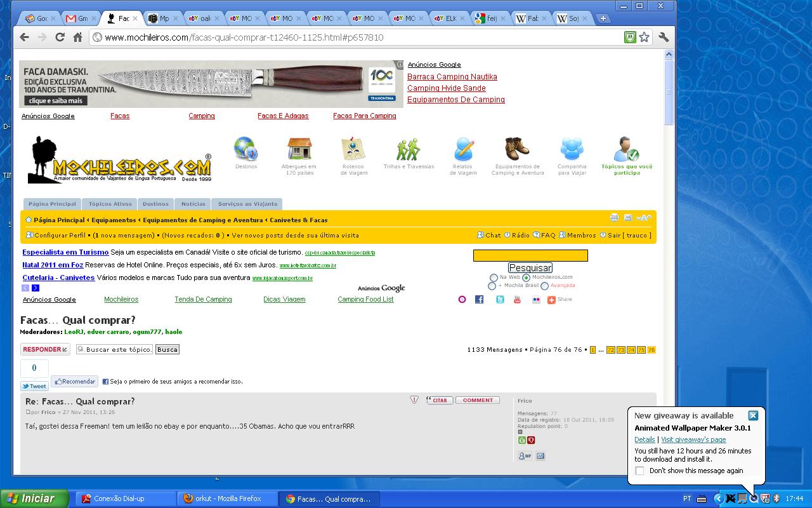Click the Facebook share icon
Viewport: 812px width, 508px height.
[x=480, y=300]
